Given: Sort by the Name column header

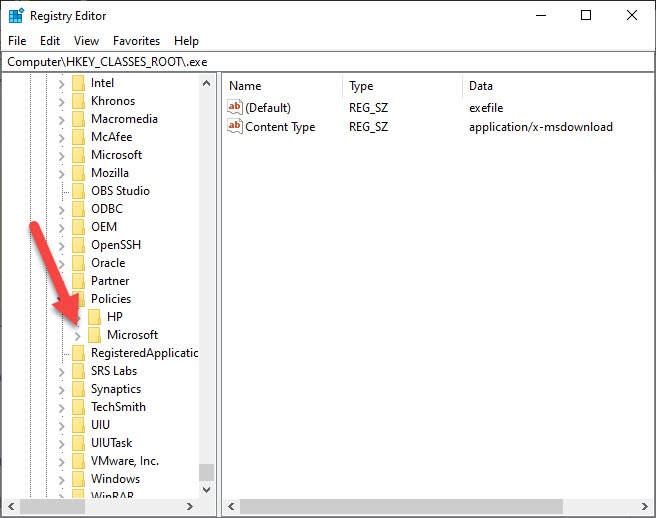Looking at the screenshot, I should click(x=280, y=86).
